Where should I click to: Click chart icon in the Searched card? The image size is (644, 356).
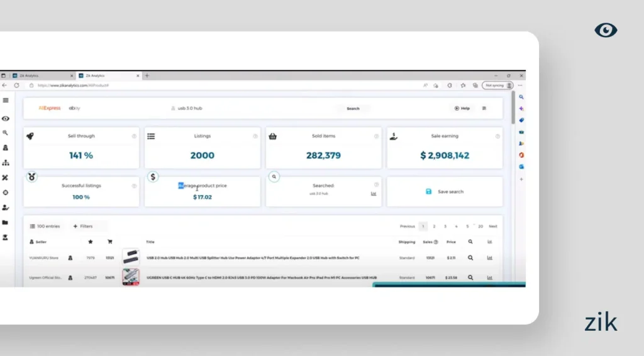coord(374,194)
